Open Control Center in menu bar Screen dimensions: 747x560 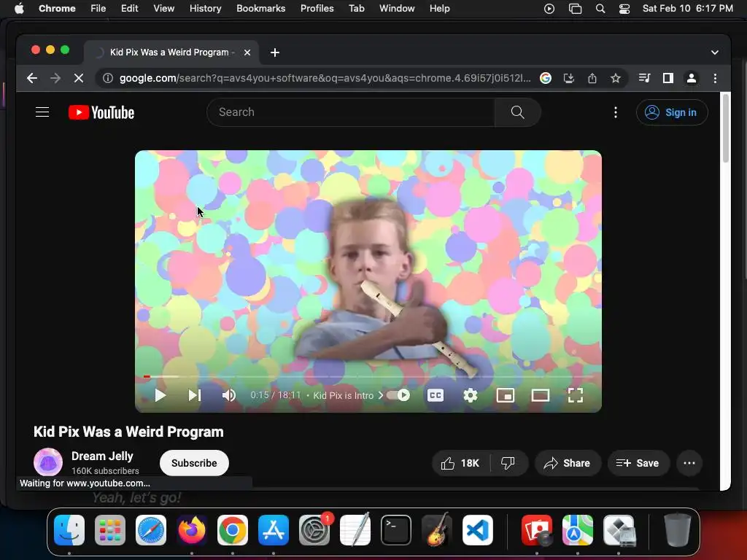(x=624, y=9)
